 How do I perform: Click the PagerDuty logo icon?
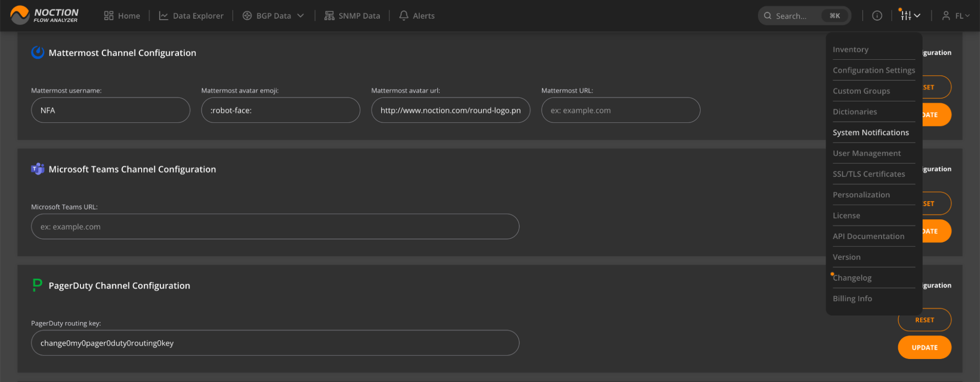pyautogui.click(x=37, y=285)
